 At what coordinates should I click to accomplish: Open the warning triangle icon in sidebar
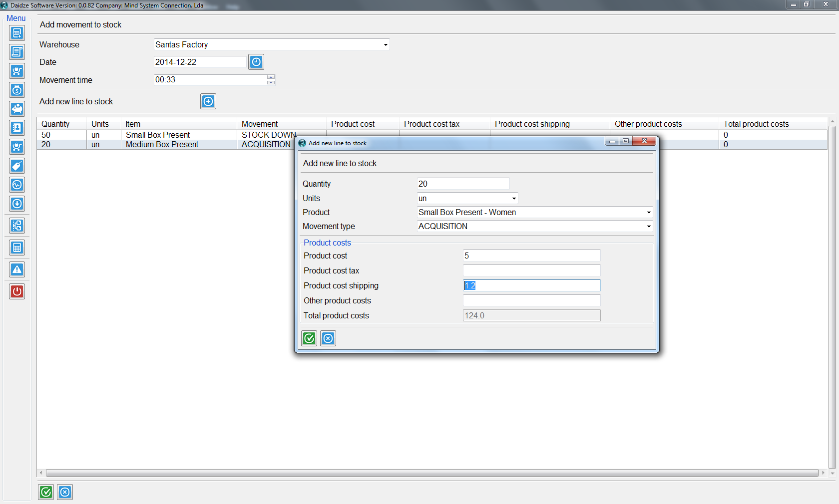click(17, 270)
